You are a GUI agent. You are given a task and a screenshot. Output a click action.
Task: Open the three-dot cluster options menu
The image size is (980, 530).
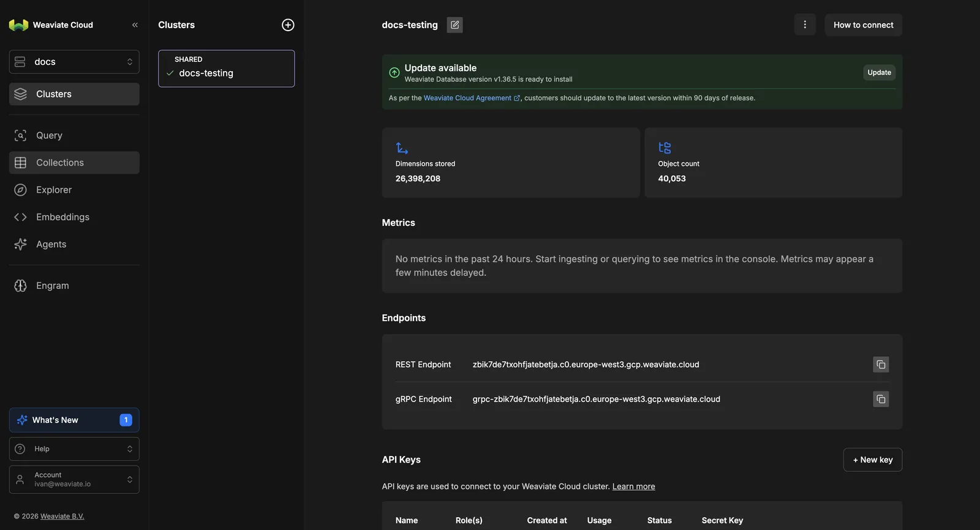[x=805, y=24]
